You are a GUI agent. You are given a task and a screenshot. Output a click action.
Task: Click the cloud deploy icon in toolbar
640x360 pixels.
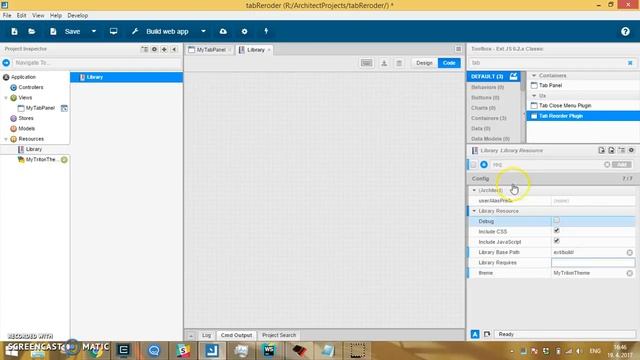tap(223, 31)
